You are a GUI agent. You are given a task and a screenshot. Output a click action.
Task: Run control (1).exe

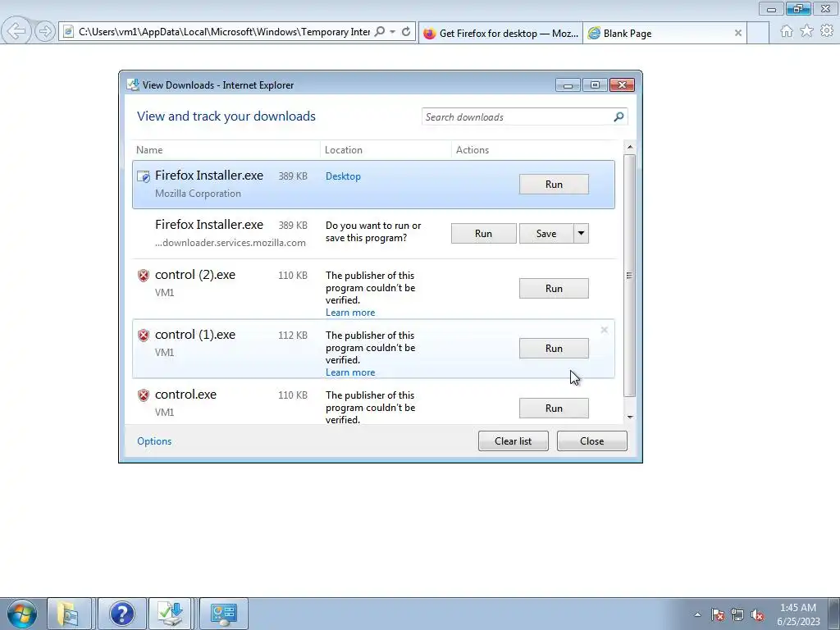point(554,349)
